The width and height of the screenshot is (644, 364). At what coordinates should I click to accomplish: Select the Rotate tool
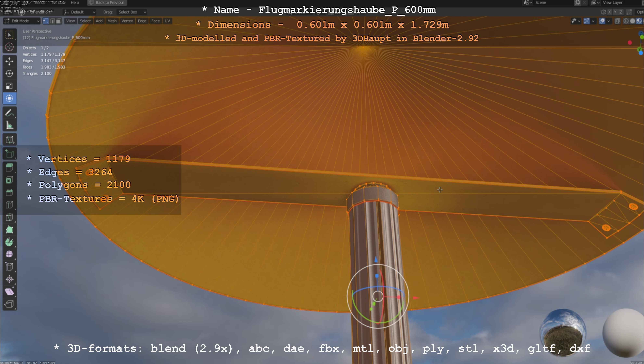[x=9, y=73]
